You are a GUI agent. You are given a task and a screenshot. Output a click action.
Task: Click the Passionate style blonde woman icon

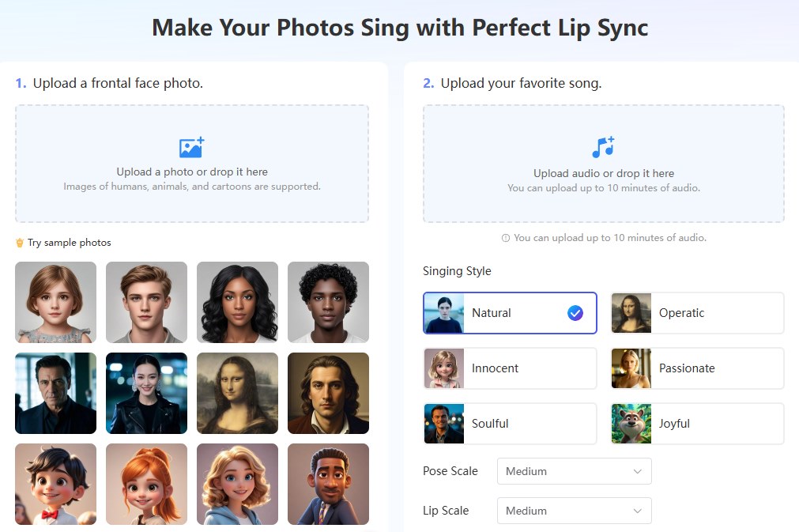pyautogui.click(x=631, y=368)
